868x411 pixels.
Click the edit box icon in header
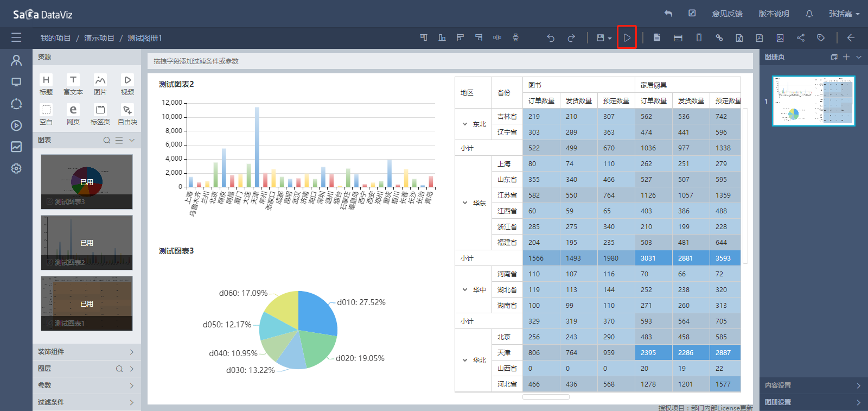(692, 13)
